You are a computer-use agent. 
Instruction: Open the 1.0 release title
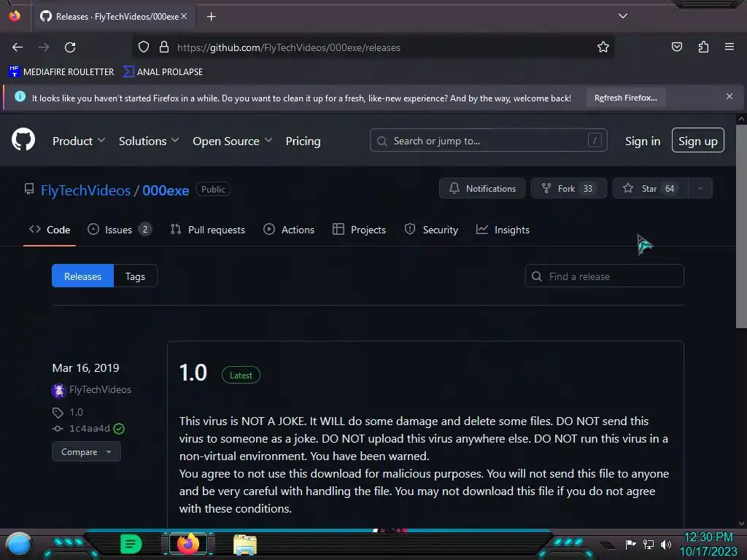tap(193, 373)
